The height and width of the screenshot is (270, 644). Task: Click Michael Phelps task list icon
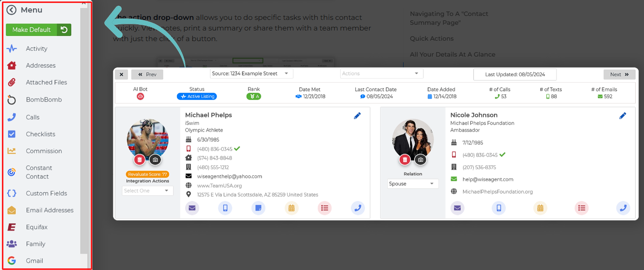[325, 208]
